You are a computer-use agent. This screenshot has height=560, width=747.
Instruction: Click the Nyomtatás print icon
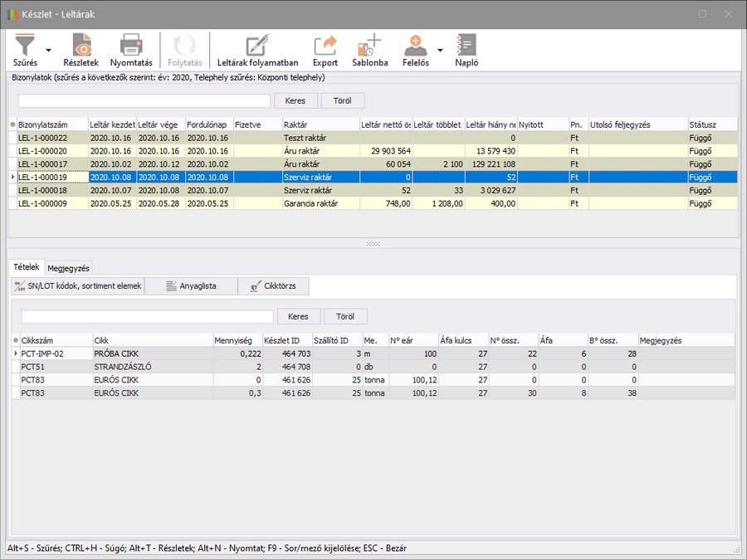(131, 50)
